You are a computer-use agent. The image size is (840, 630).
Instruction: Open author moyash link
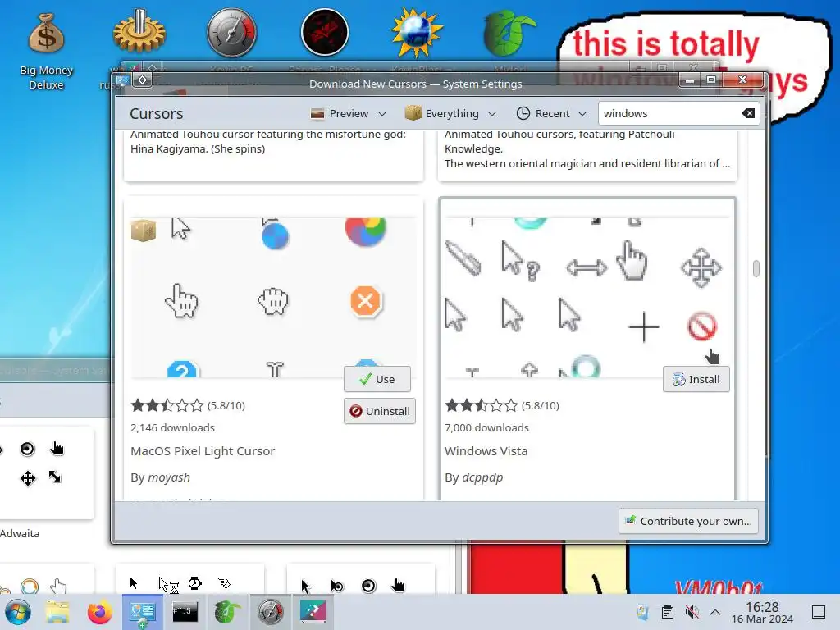(x=169, y=477)
